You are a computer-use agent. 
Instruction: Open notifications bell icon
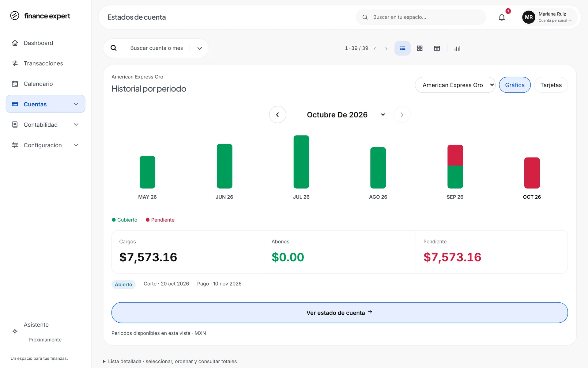pos(502,17)
